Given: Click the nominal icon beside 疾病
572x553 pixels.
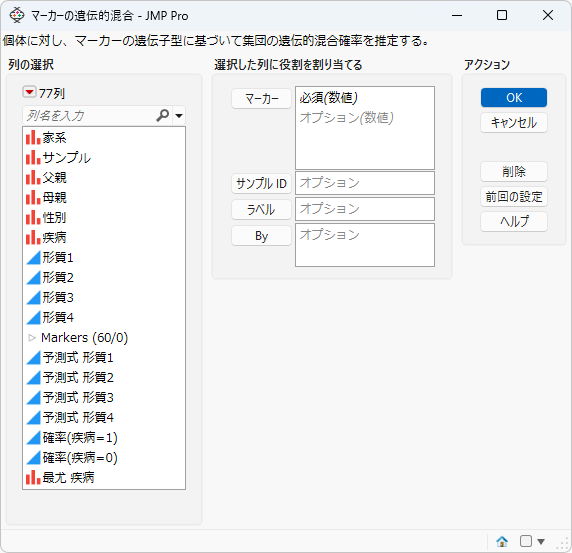Looking at the screenshot, I should [33, 238].
